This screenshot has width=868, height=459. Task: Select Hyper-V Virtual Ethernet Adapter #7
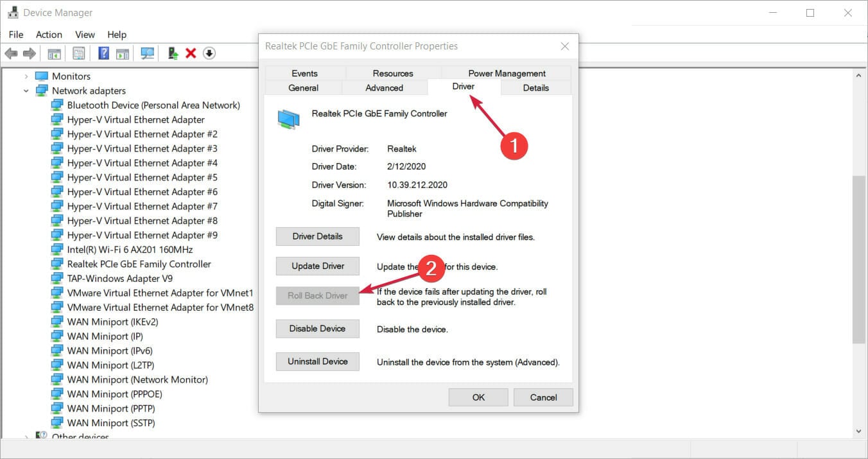pyautogui.click(x=142, y=206)
